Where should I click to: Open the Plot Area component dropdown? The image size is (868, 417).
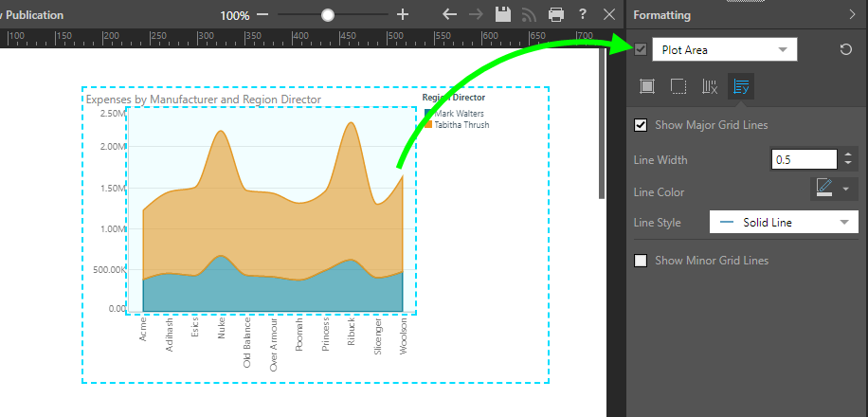coord(723,50)
